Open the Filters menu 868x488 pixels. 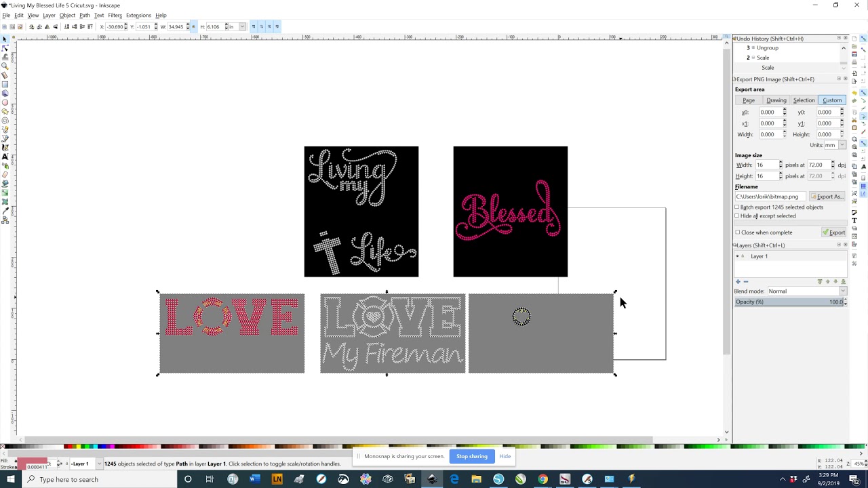click(115, 15)
